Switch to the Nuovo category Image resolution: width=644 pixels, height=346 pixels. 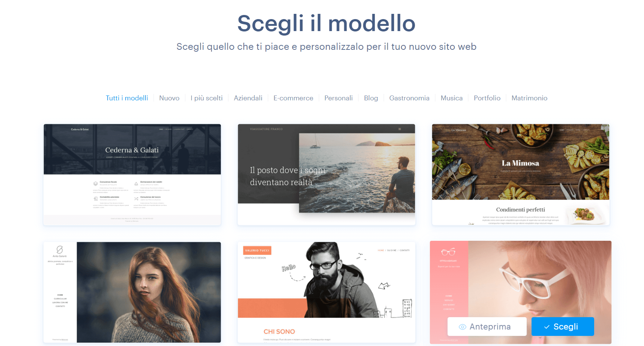click(169, 98)
